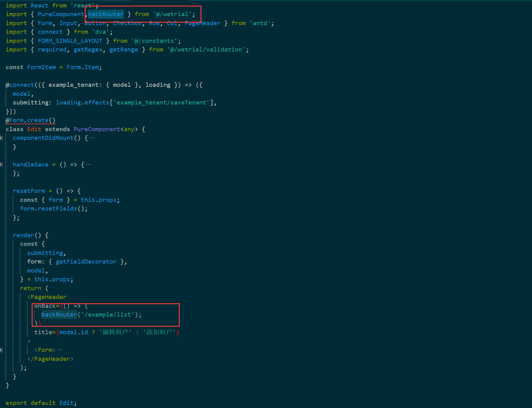Click the onBack attribute name

click(x=45, y=306)
